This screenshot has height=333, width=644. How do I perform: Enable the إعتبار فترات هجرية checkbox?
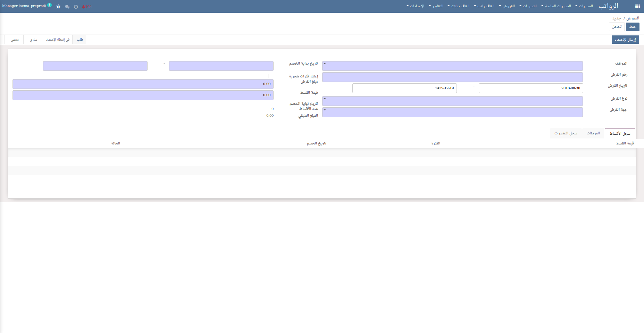[270, 76]
